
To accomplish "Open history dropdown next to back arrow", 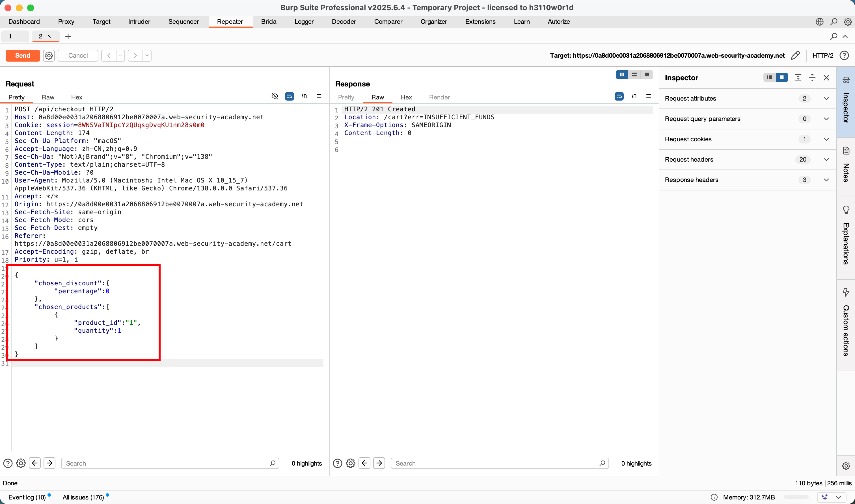I will coord(120,55).
